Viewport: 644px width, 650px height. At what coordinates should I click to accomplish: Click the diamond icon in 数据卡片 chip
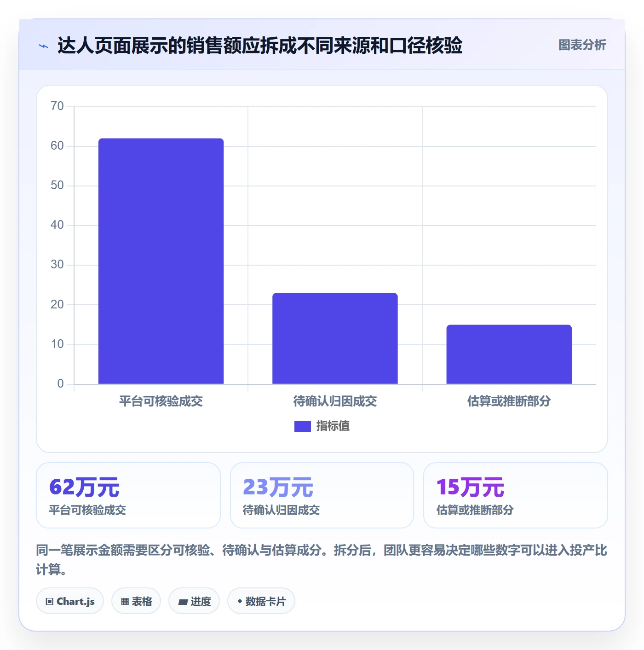click(240, 601)
